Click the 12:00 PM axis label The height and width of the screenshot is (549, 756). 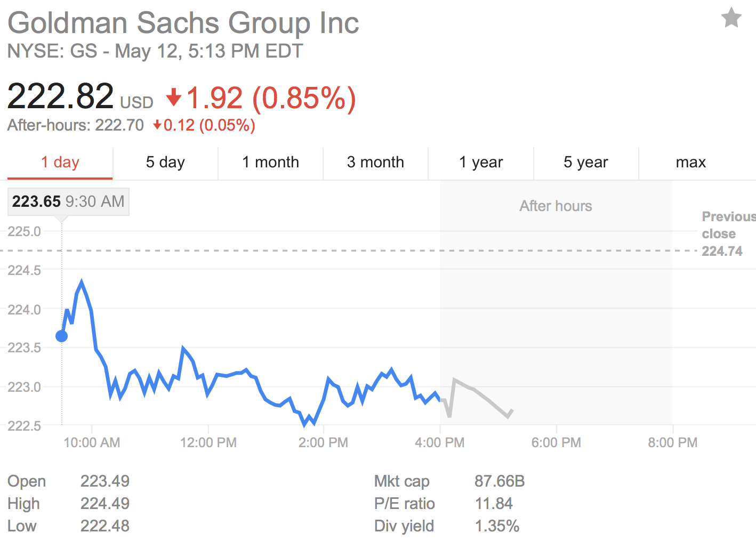click(208, 443)
